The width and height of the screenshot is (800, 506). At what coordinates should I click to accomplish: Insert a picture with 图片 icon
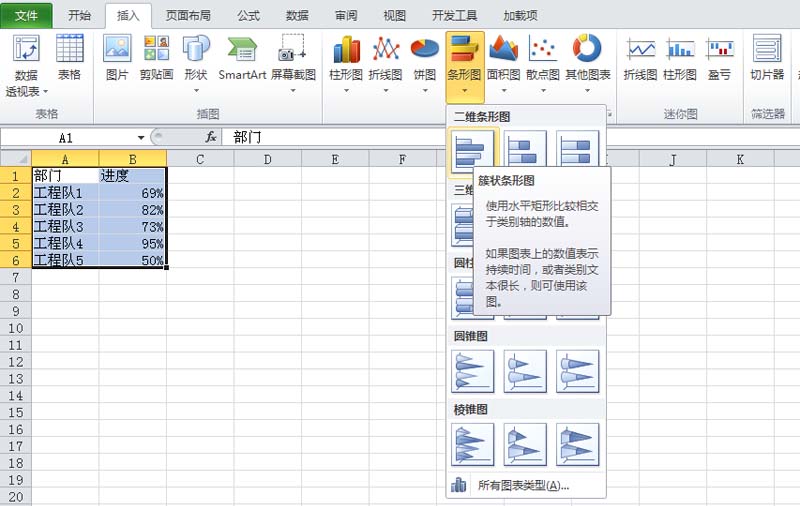click(117, 57)
